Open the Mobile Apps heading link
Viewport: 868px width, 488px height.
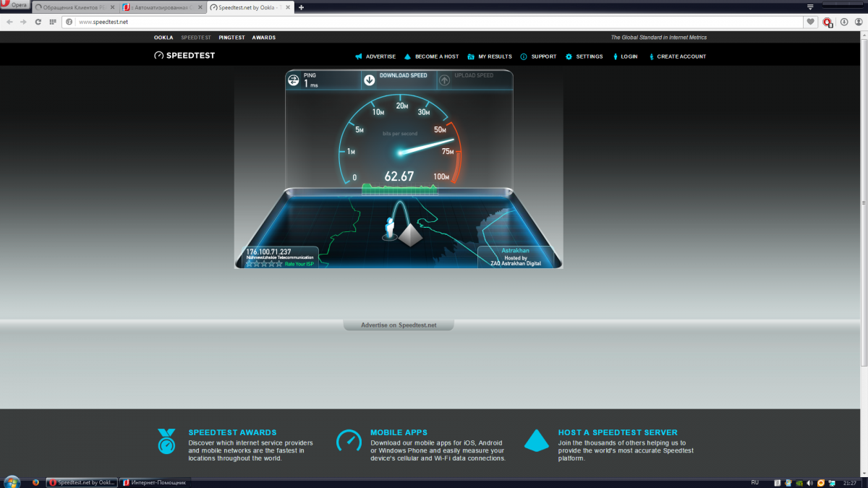[399, 432]
